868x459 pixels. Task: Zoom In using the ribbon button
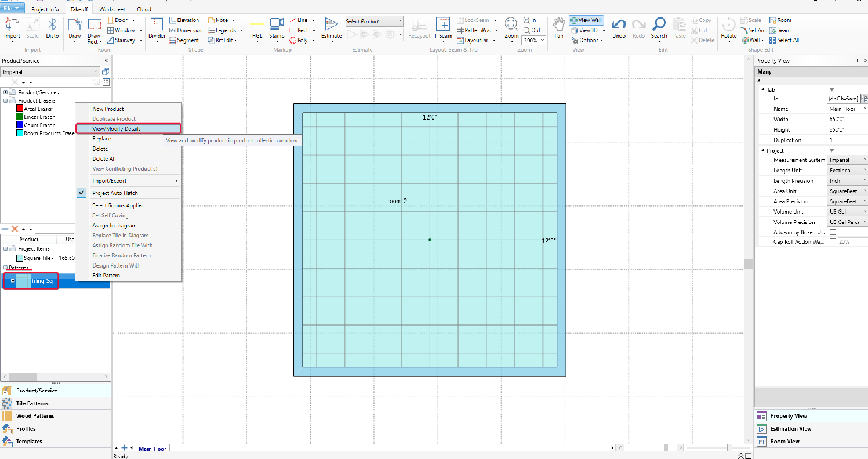click(x=530, y=20)
